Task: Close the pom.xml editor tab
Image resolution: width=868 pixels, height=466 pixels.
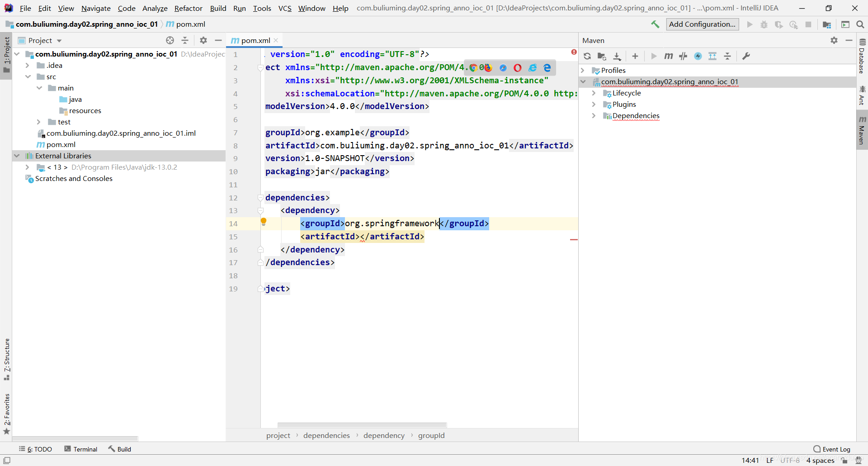Action: tap(276, 40)
